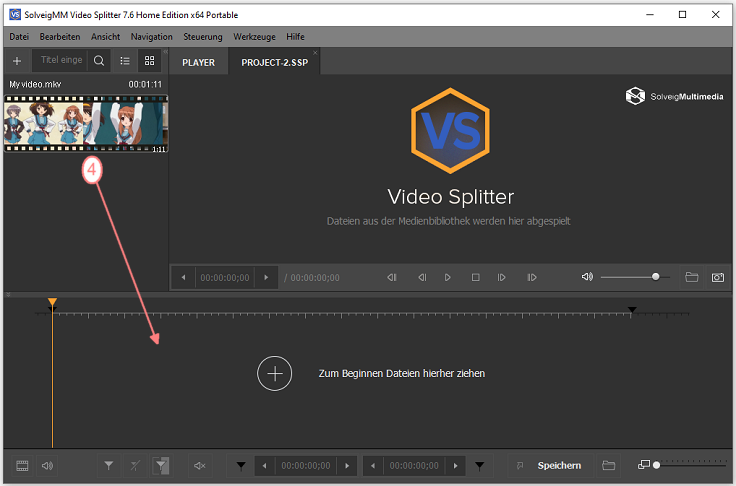Click the search magnifier in media library

(x=99, y=61)
